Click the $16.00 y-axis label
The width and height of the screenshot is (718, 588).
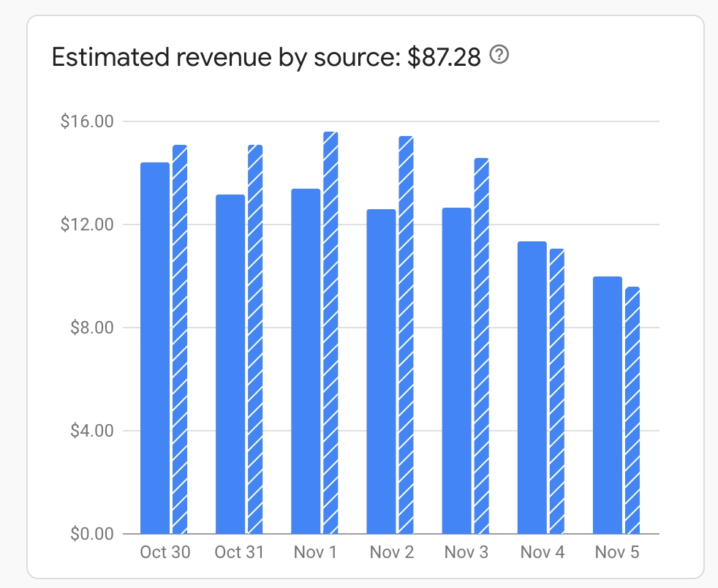tap(87, 121)
